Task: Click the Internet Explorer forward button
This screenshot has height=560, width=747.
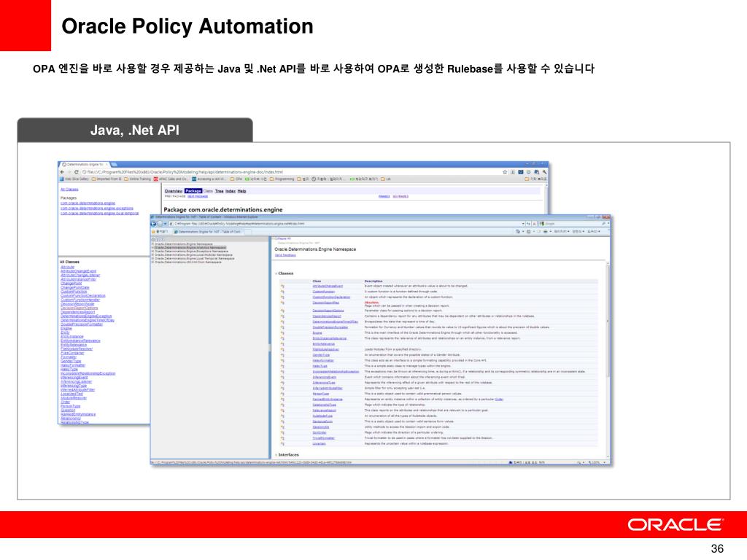Action: coord(160,223)
